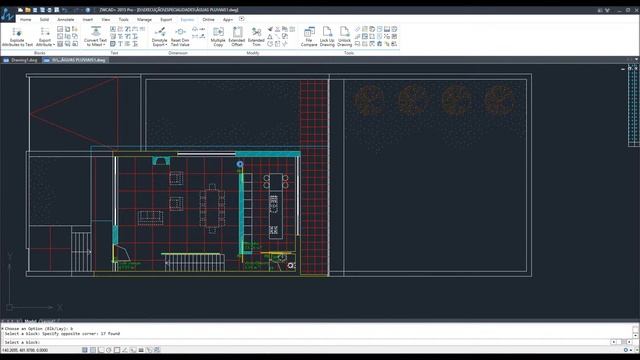Viewport: 640px width, 360px height.
Task: Click coordinates readout in status bar
Action: tap(24, 350)
